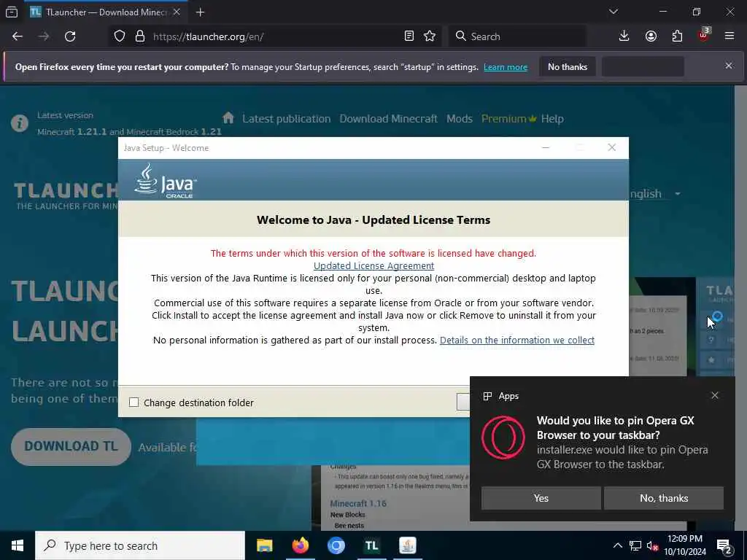This screenshot has height=560, width=747.
Task: Select the TLauncher — Download Minecraft tab
Action: 106,12
